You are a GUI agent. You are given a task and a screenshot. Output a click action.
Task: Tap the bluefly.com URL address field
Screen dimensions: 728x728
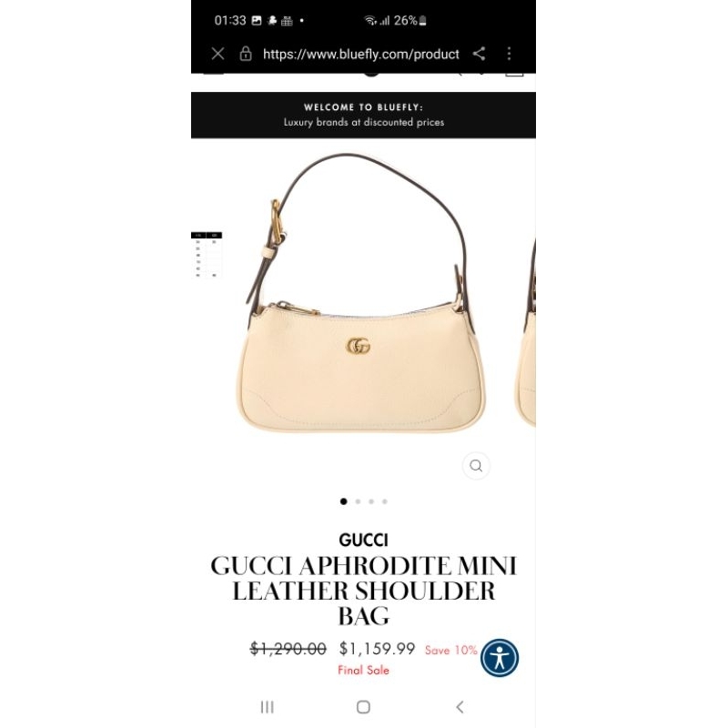[360, 55]
